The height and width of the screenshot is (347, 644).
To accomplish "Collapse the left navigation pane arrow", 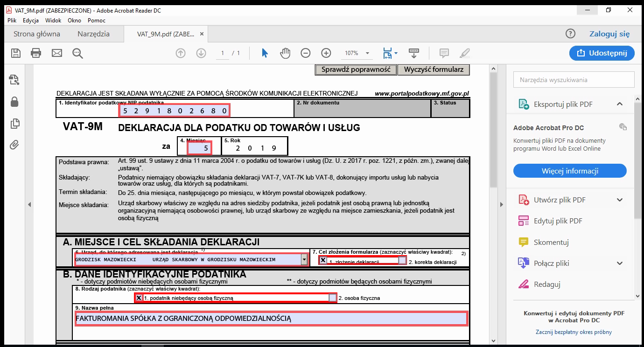I will tap(29, 204).
